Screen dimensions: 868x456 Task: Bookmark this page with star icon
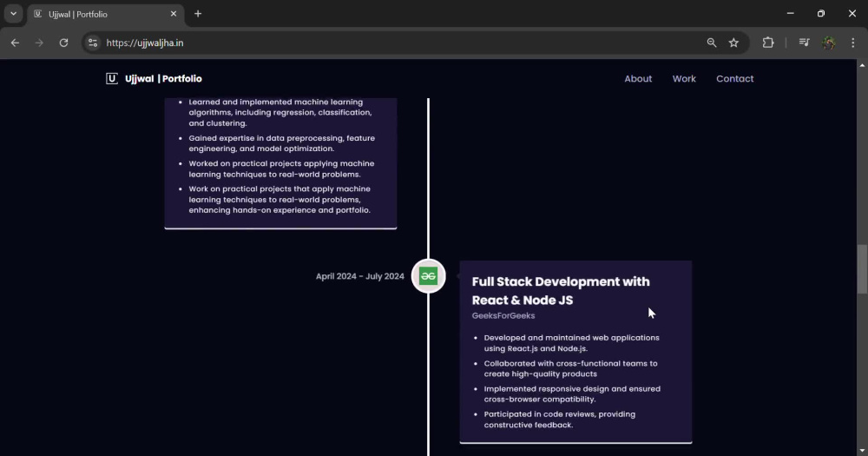tap(733, 43)
